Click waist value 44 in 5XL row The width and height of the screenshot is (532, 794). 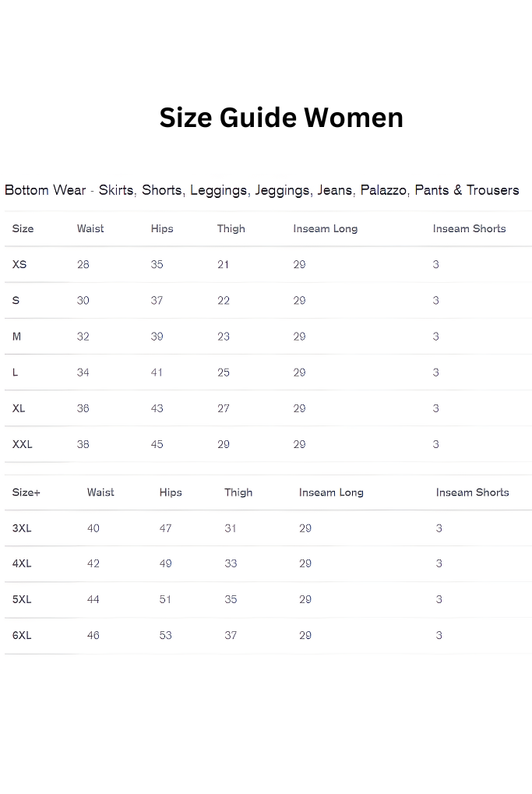[x=93, y=599]
